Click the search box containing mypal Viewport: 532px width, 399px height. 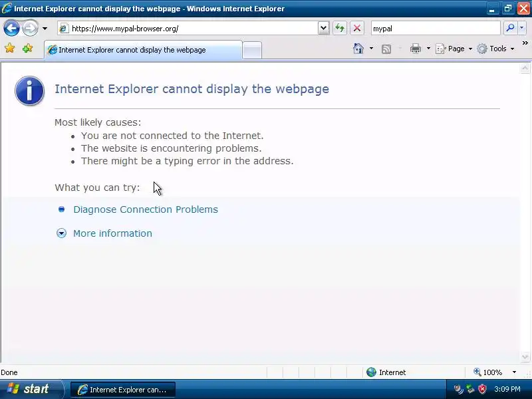coord(436,29)
